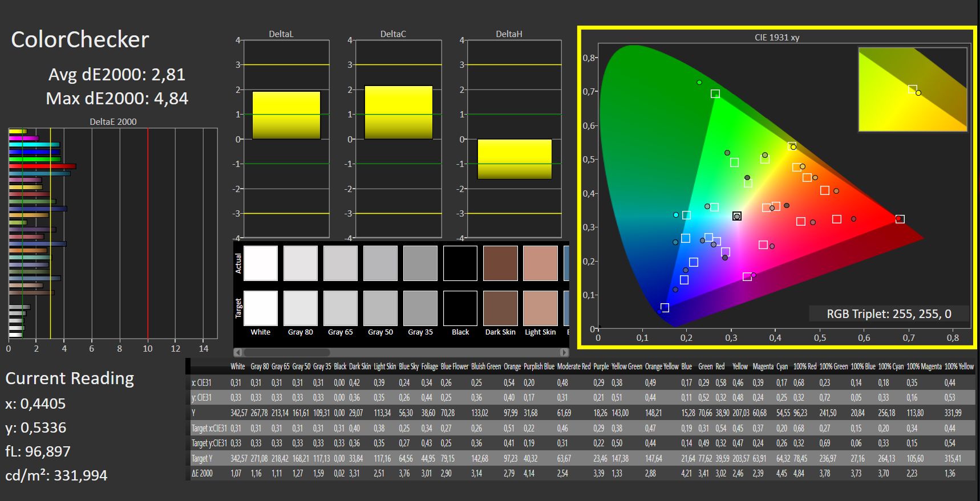The height and width of the screenshot is (501, 980).
Task: Click the blue primary target square in CIE diagram
Action: click(x=665, y=308)
